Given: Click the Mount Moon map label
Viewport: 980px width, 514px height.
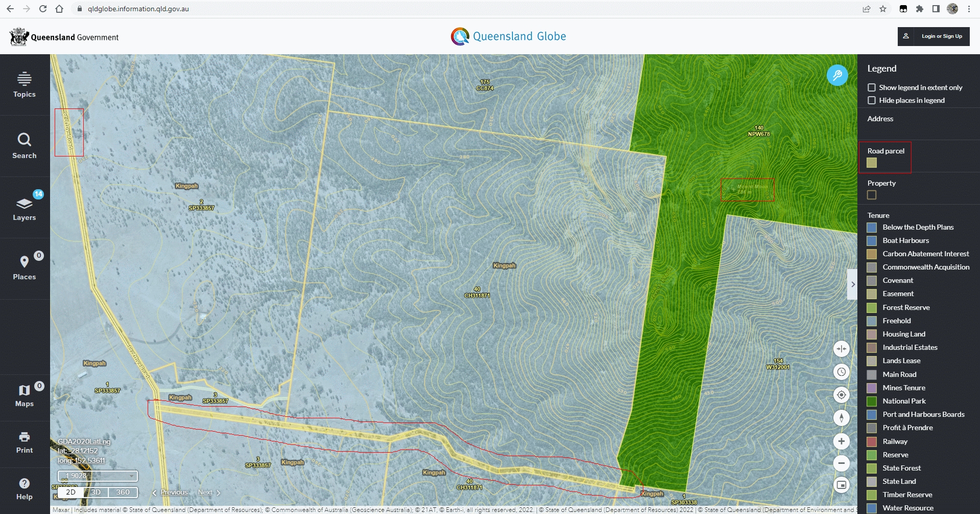Looking at the screenshot, I should 751,189.
